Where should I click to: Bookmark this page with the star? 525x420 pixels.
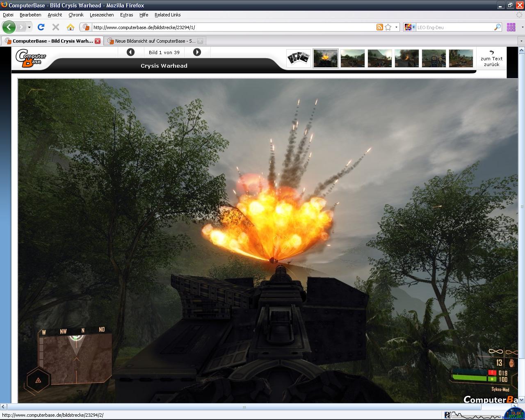(388, 27)
